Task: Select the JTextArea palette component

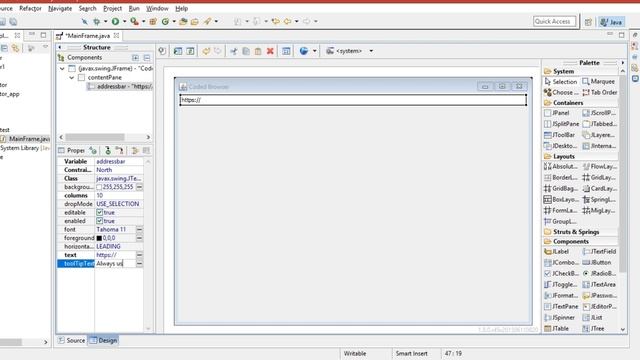Action: point(599,284)
